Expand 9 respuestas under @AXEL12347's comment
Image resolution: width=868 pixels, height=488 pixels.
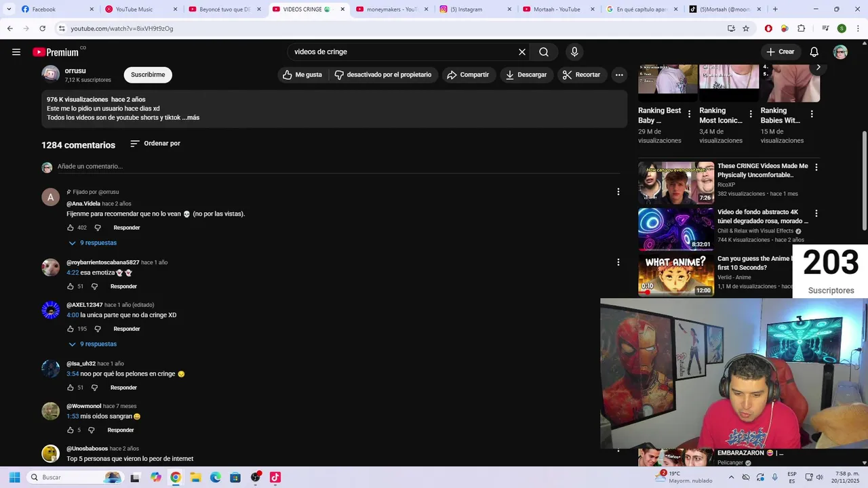pyautogui.click(x=92, y=344)
